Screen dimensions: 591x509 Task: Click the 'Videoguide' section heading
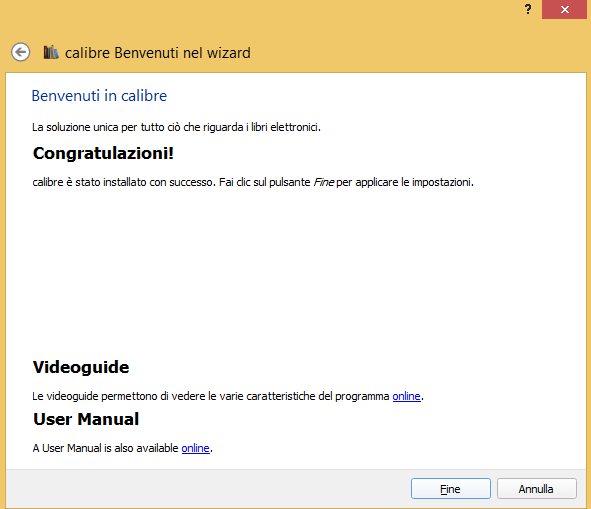click(81, 367)
